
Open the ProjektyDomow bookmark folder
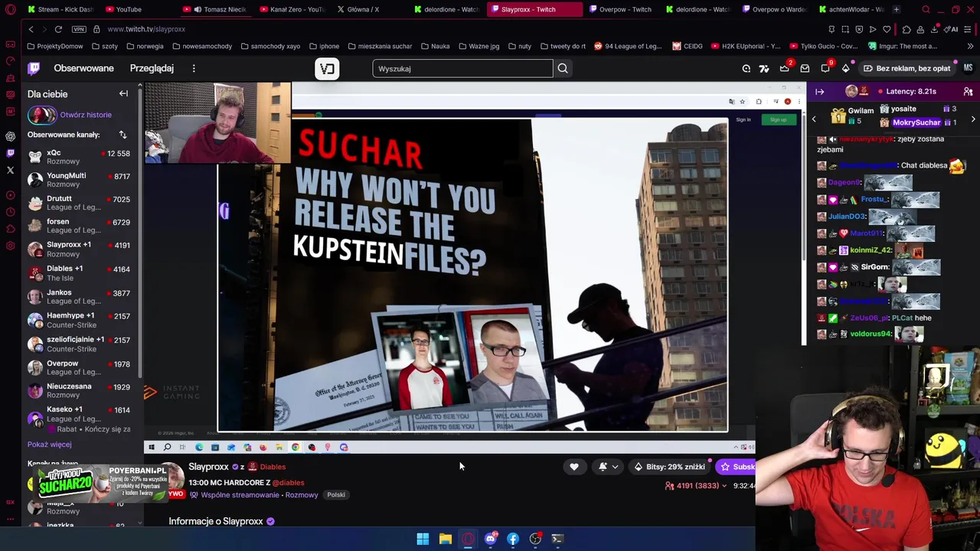pyautogui.click(x=55, y=46)
